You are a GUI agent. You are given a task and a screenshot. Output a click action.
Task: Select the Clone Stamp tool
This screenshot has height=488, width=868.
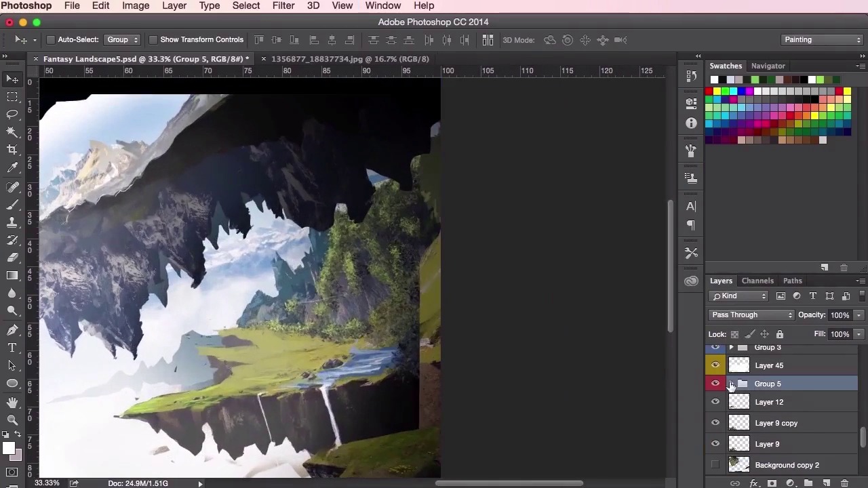[12, 222]
